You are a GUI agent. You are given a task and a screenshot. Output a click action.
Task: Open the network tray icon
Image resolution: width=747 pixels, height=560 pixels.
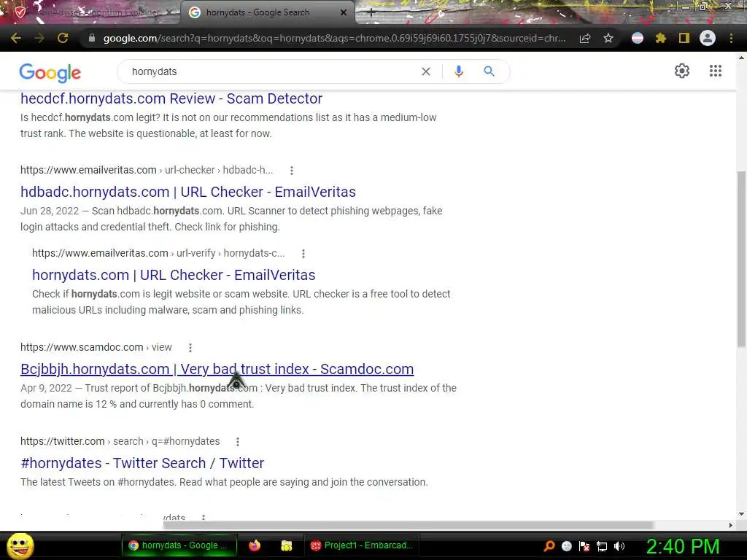tap(602, 546)
